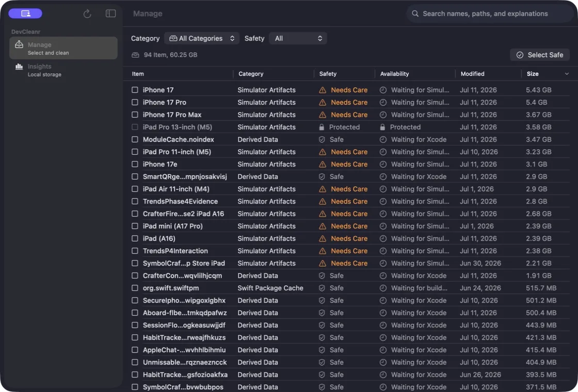The image size is (578, 392).
Task: Click the Insights bar chart icon
Action: click(19, 67)
